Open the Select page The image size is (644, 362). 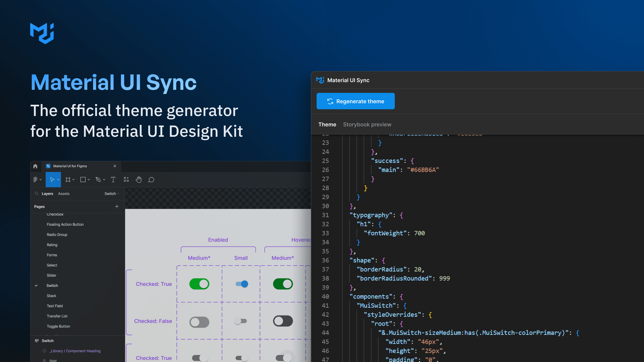coord(52,265)
